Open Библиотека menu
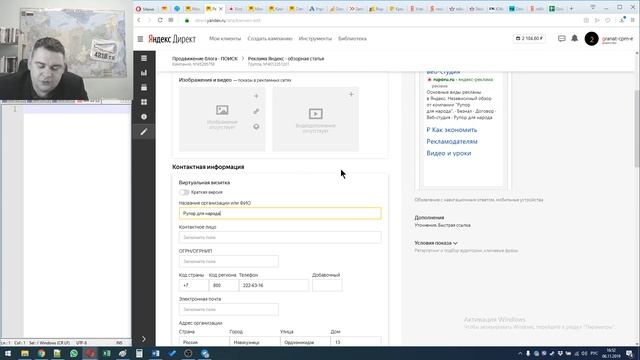 (352, 39)
